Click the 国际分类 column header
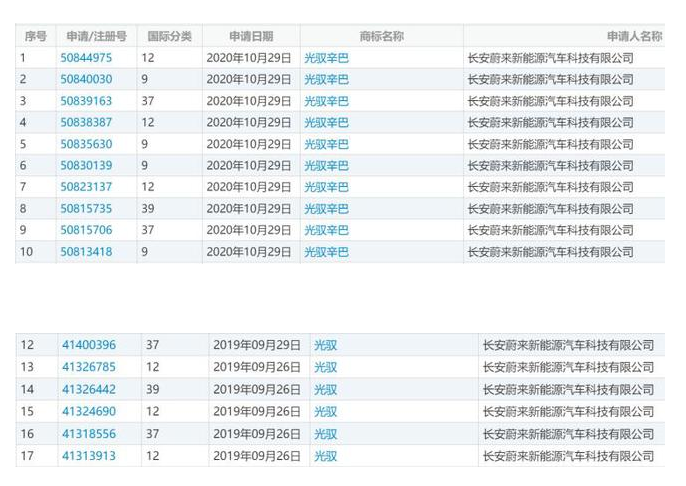686x486 pixels. (x=169, y=36)
